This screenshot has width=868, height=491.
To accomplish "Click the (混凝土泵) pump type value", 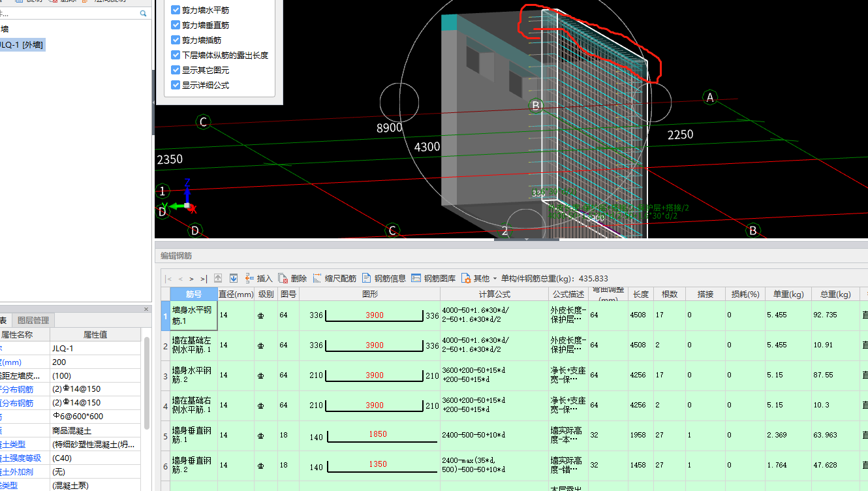I will pos(95,485).
